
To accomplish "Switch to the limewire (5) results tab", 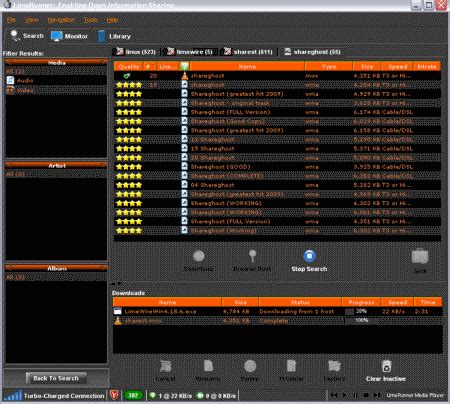I will click(x=189, y=52).
